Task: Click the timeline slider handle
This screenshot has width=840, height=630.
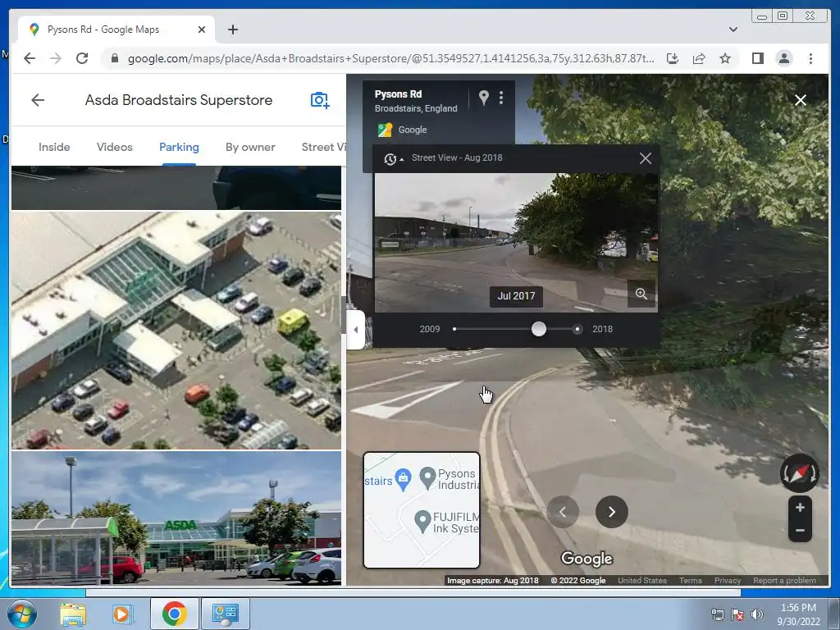Action: point(539,329)
